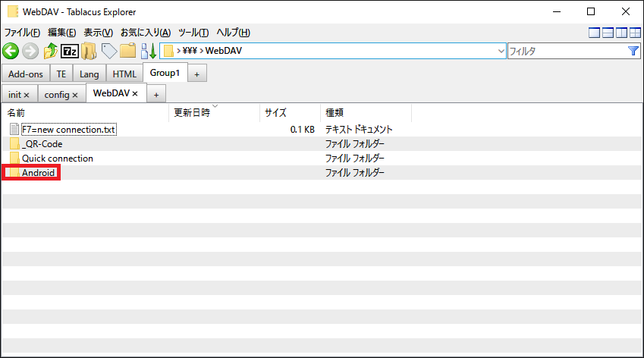Click the 更新日時 sort indicator column header
This screenshot has width=644, height=358.
[x=214, y=112]
